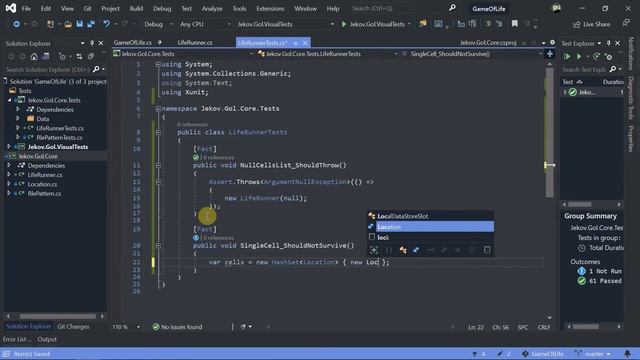Click the Solution Explorer Home icon

34,56
